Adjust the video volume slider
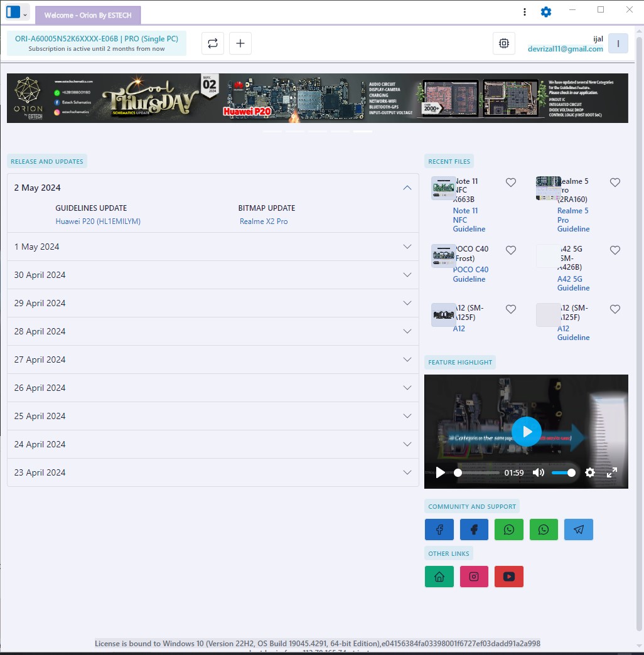This screenshot has width=644, height=655. (x=564, y=473)
